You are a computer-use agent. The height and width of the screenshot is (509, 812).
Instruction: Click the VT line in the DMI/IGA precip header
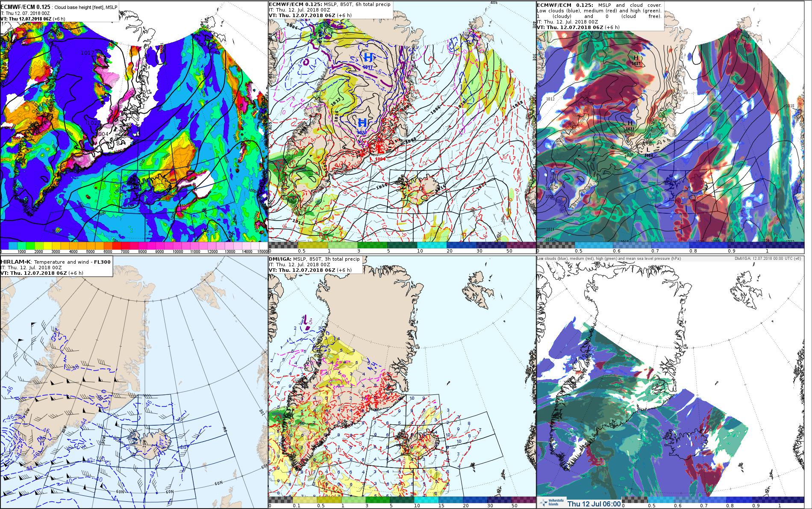[x=310, y=270]
